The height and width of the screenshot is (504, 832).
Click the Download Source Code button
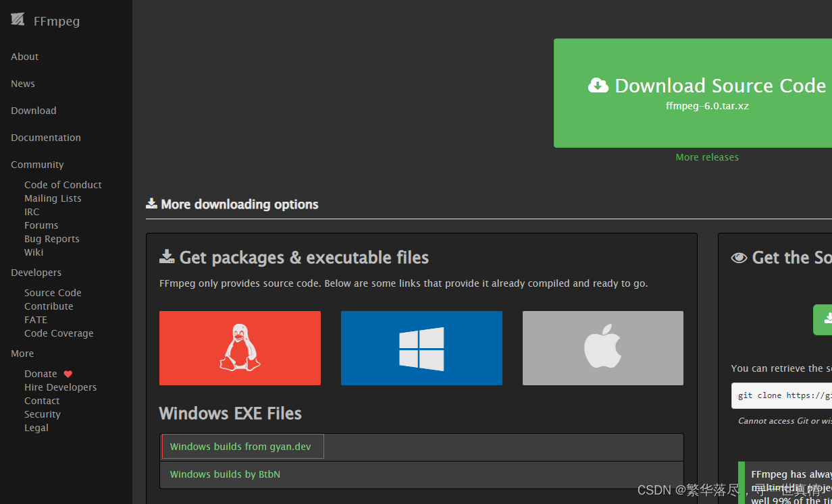coord(693,93)
